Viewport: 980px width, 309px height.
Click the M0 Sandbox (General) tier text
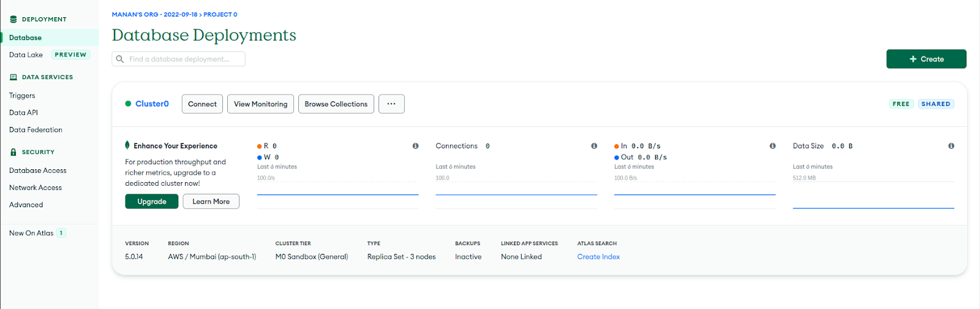pyautogui.click(x=312, y=257)
